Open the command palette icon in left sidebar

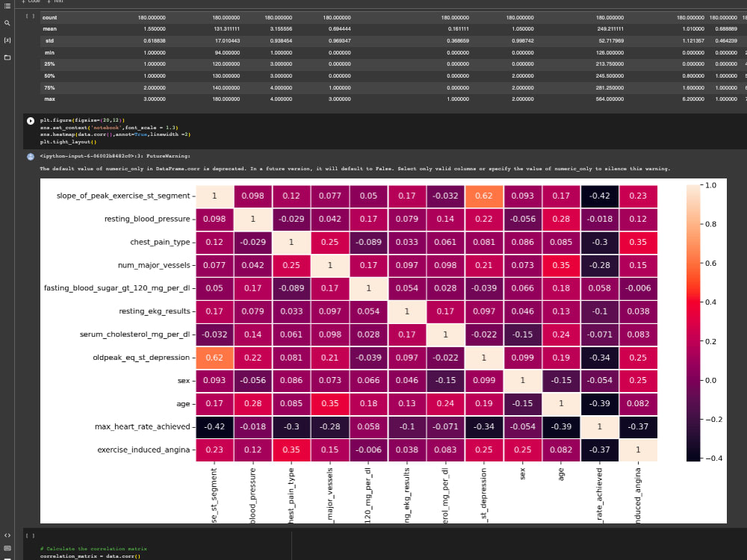(x=7, y=548)
